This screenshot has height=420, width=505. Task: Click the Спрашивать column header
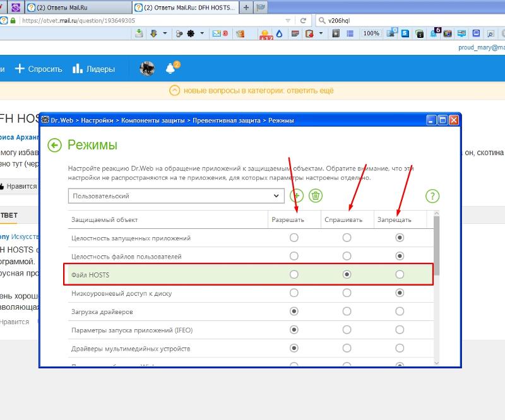click(343, 220)
